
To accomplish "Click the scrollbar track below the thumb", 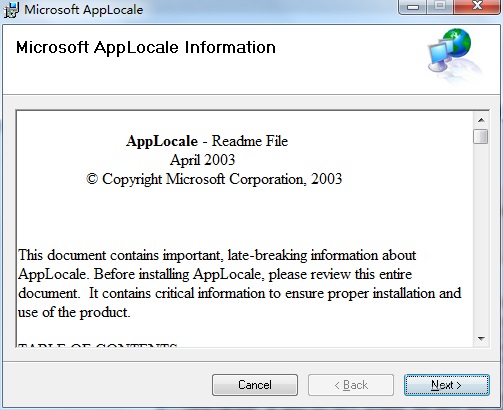I will (x=481, y=237).
